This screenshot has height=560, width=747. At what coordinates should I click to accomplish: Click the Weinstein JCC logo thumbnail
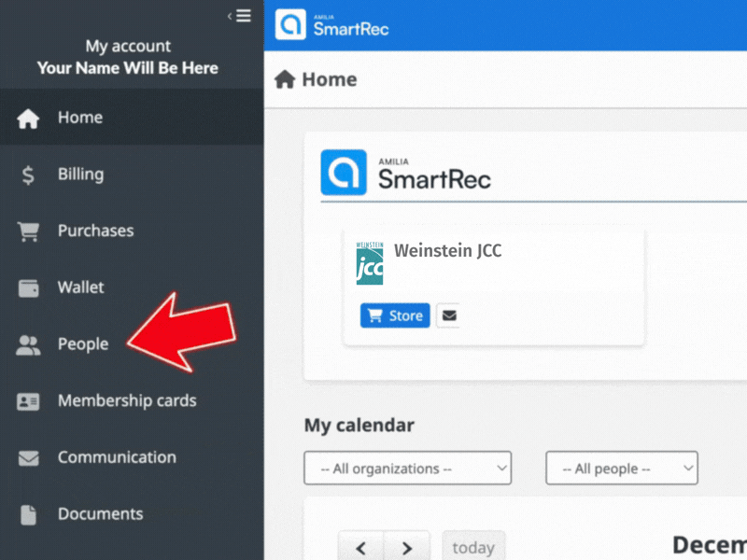[370, 264]
